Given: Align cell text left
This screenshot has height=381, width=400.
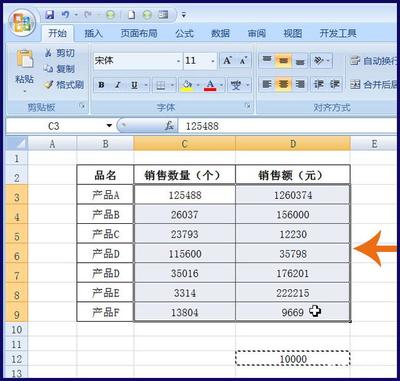Looking at the screenshot, I should point(267,85).
